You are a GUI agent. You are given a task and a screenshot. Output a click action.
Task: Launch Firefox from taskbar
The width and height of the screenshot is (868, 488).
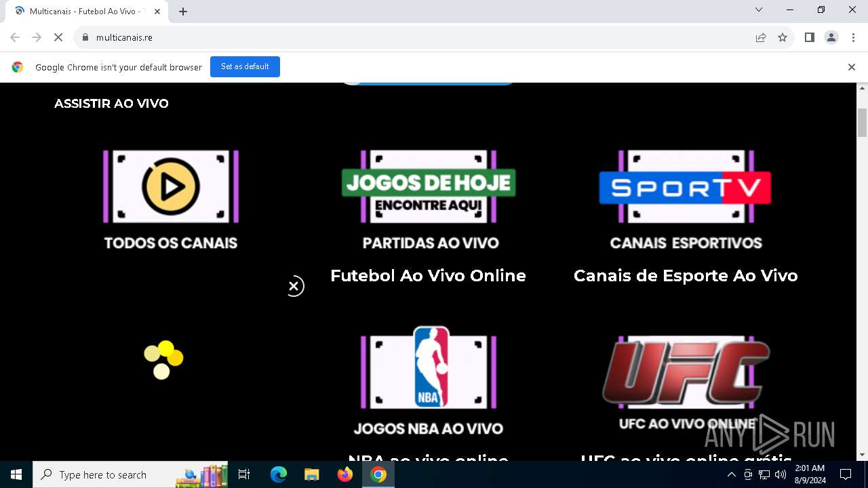coord(345,474)
